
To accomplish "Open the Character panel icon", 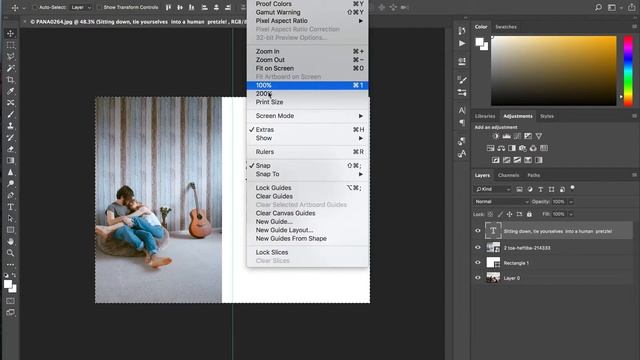I will click(x=462, y=110).
